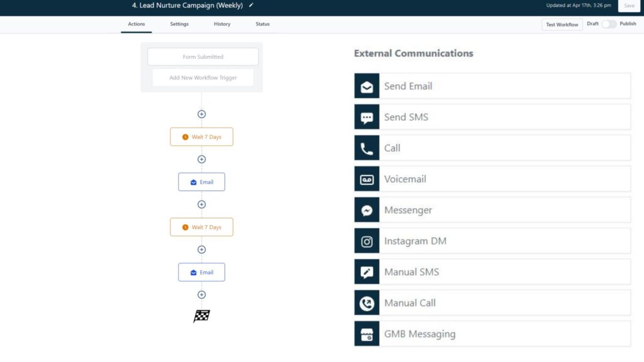Viewport: 644px width, 362px height.
Task: Click the workflow title '4. Lead Nurture Campaign (Weekly)'
Action: 187,5
